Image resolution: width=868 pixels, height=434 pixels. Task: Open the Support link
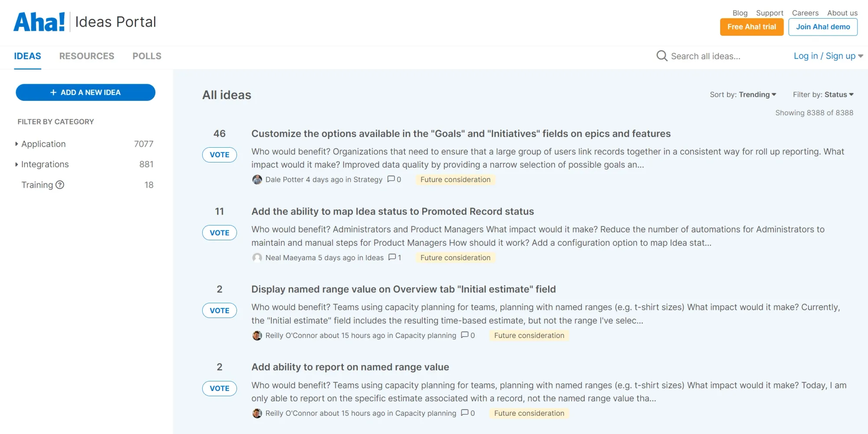(769, 13)
